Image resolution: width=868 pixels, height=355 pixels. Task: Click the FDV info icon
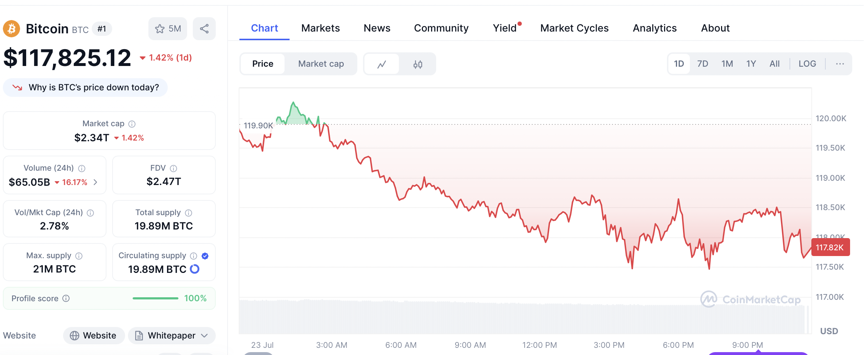tap(173, 168)
